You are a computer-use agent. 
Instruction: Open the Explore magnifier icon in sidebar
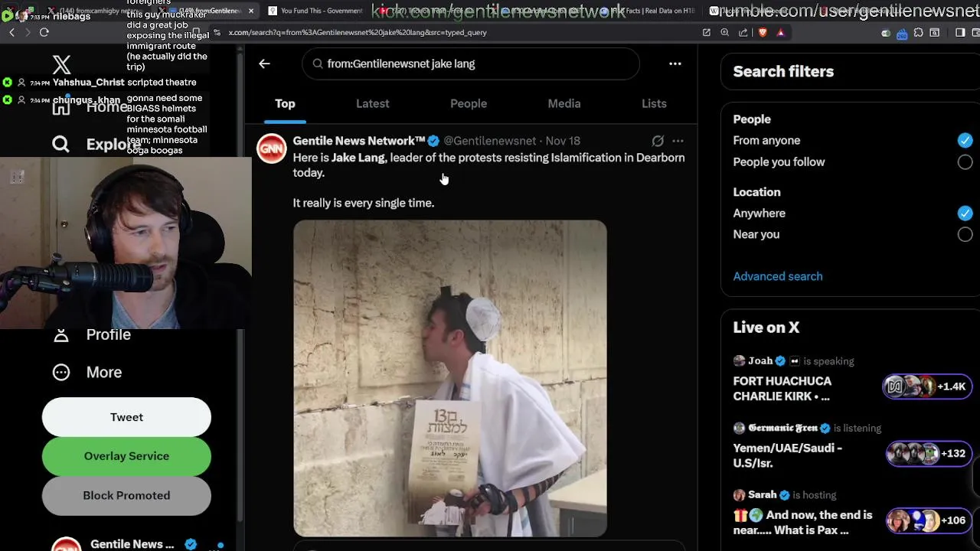60,143
